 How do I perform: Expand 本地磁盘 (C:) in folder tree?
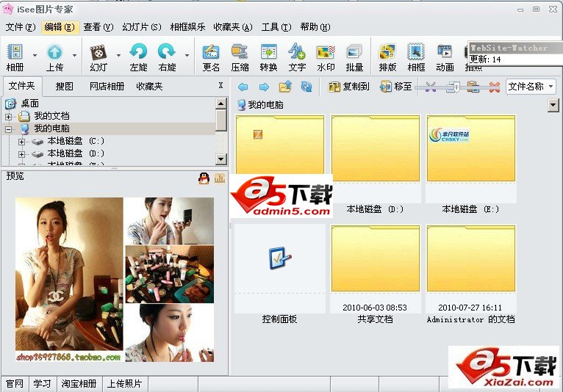pos(22,142)
